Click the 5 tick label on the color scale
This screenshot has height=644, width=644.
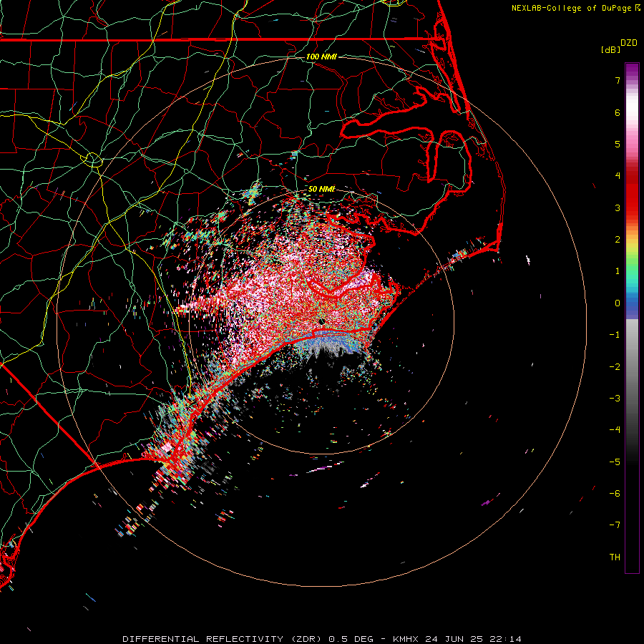tap(618, 144)
